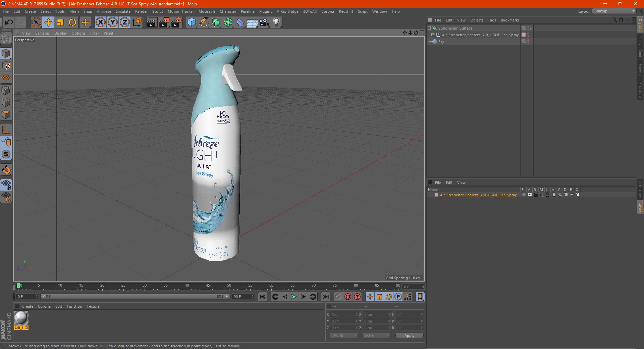This screenshot has height=349, width=644.
Task: Toggle the X axis lock
Action: click(x=100, y=22)
